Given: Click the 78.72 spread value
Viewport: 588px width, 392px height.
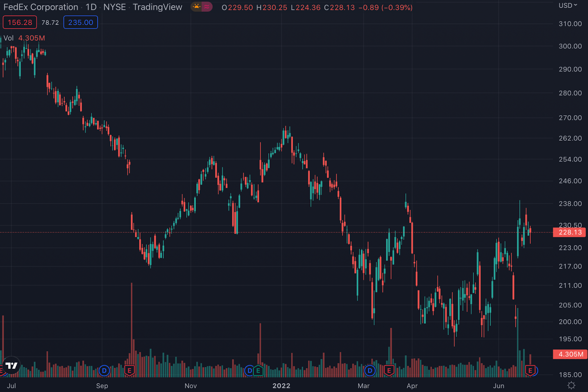Looking at the screenshot, I should tap(50, 22).
